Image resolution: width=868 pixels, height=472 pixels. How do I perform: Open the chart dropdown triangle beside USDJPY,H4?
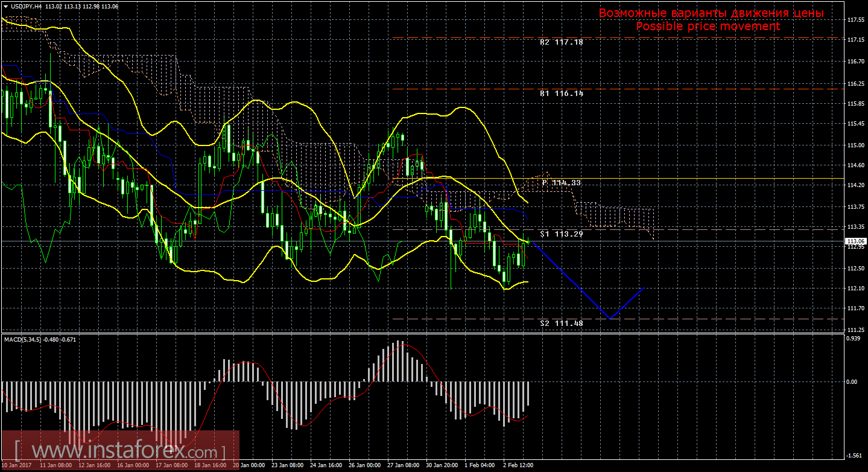pos(5,6)
